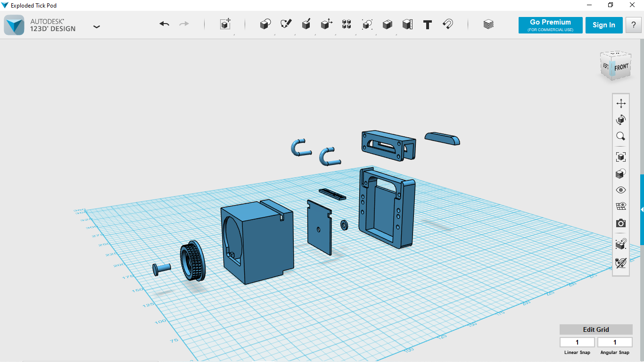Open the Grouping tools menu

367,25
